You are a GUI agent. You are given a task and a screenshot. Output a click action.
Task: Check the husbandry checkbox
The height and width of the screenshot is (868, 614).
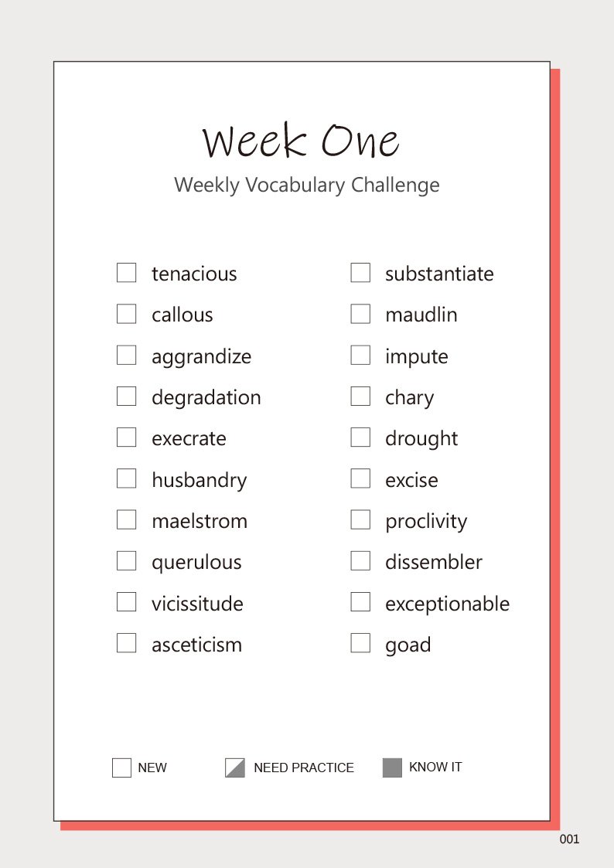pyautogui.click(x=127, y=478)
